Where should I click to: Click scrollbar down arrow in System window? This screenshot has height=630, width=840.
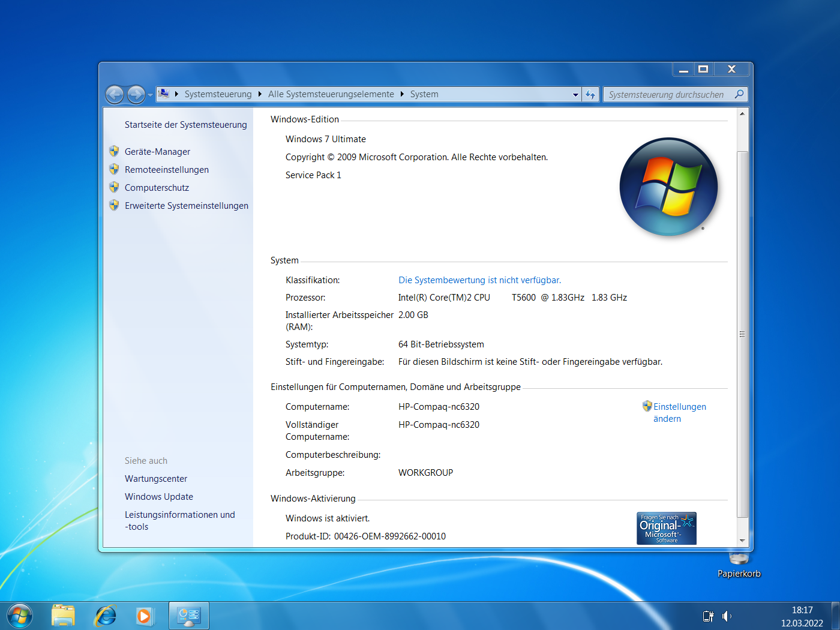point(742,541)
